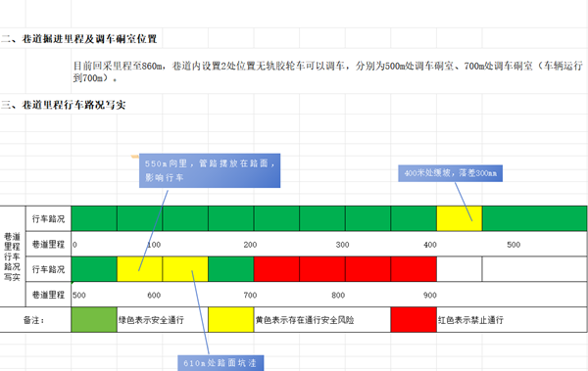Click the 备注： label cell
The height and width of the screenshot is (371, 588).
(x=35, y=320)
